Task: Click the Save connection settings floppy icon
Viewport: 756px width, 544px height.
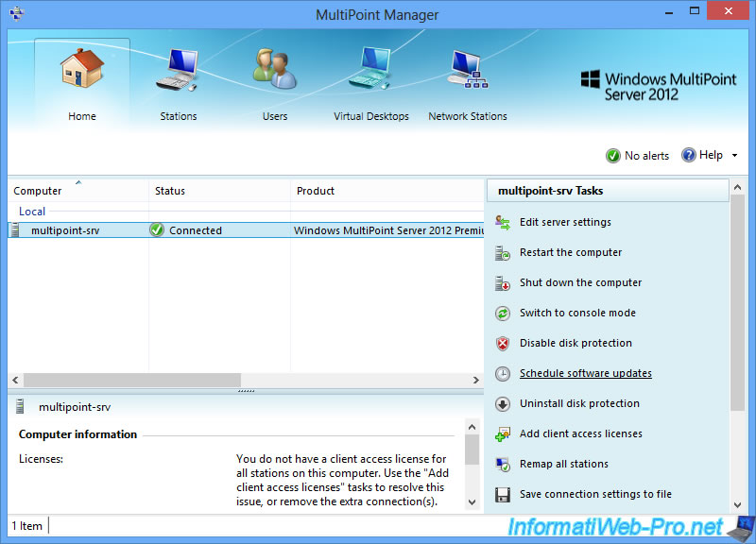Action: point(503,495)
